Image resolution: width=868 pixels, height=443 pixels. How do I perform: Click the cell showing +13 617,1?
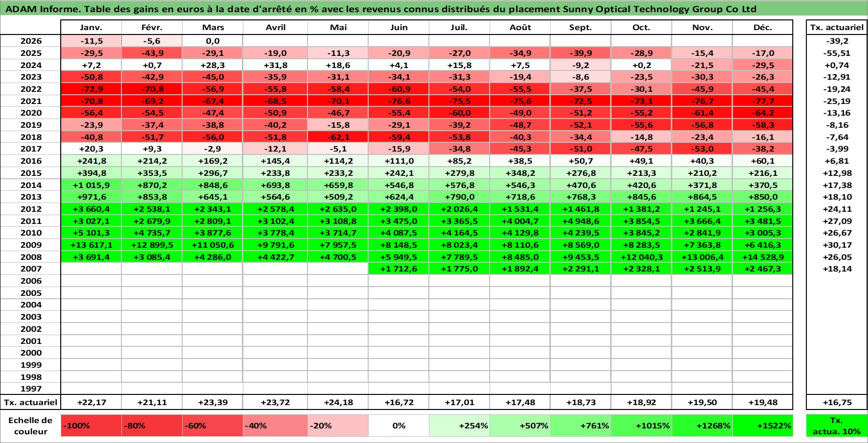pyautogui.click(x=91, y=245)
